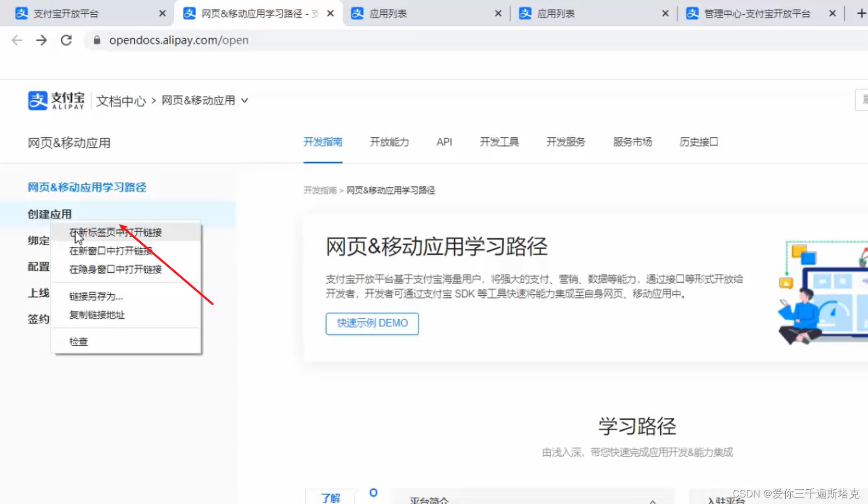Reload the page with refresh icon
Screen dimensions: 868x504
click(66, 40)
